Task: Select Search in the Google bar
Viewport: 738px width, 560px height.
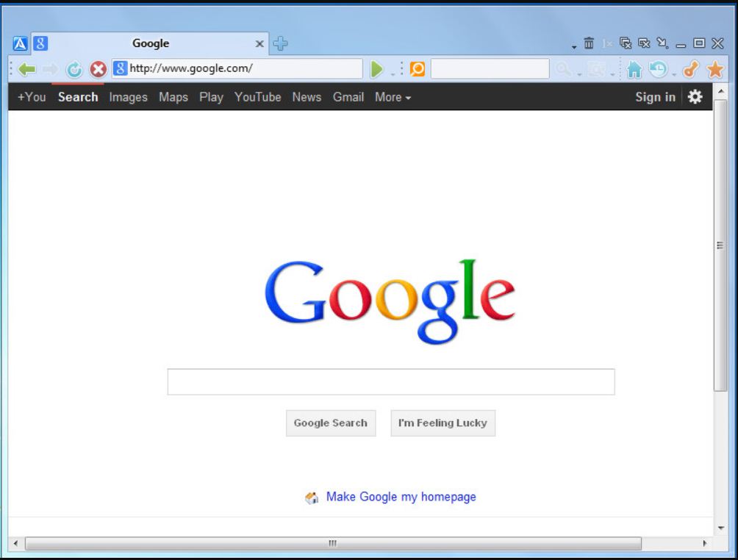Action: click(x=78, y=98)
